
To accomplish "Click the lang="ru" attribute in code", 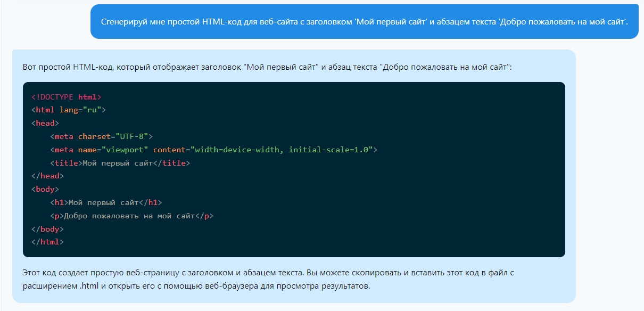I will [x=80, y=110].
